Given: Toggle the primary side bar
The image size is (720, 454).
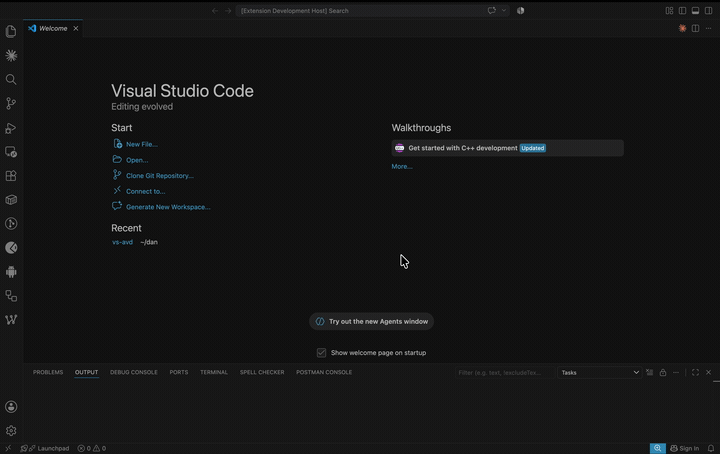Looking at the screenshot, I should coord(682,11).
